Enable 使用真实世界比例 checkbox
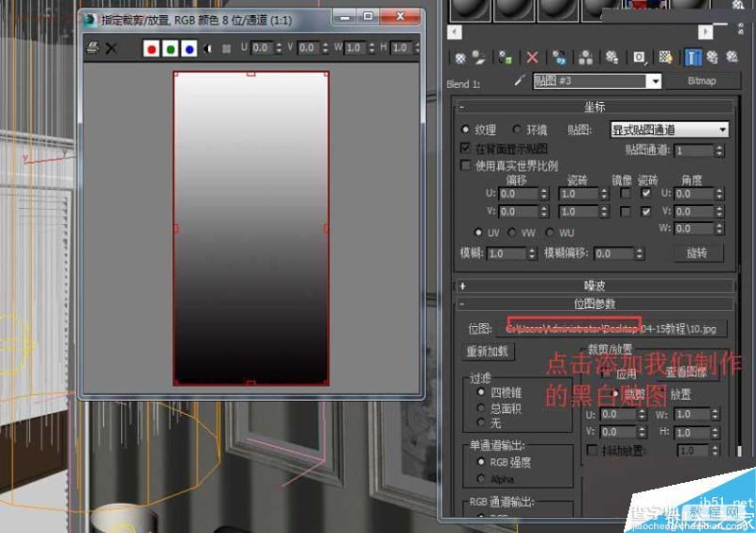This screenshot has width=756, height=533. 465,166
